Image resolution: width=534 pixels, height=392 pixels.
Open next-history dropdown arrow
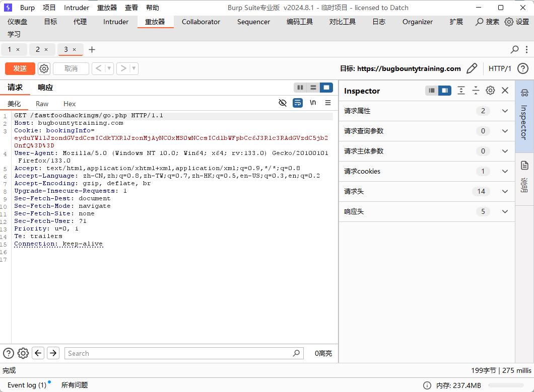(134, 68)
